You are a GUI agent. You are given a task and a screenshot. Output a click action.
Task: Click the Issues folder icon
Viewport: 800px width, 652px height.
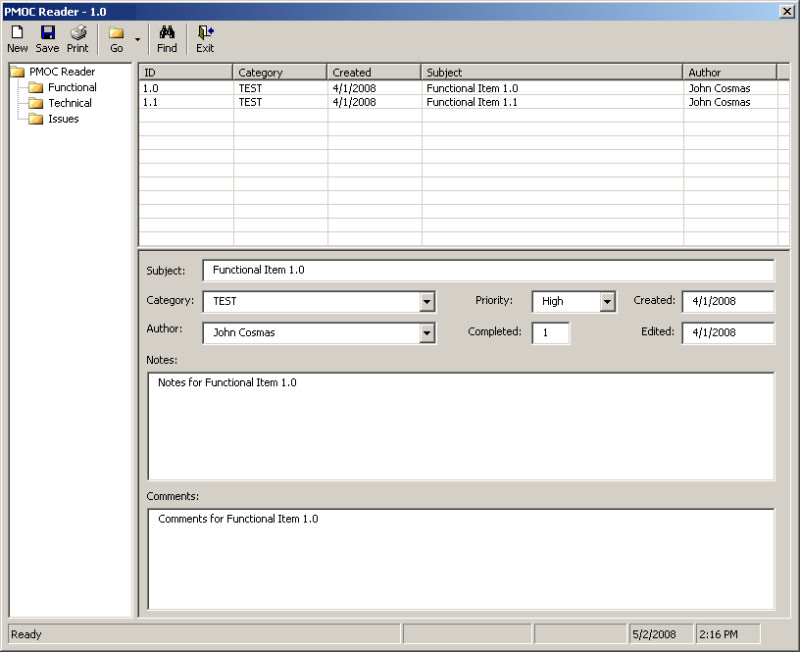36,119
